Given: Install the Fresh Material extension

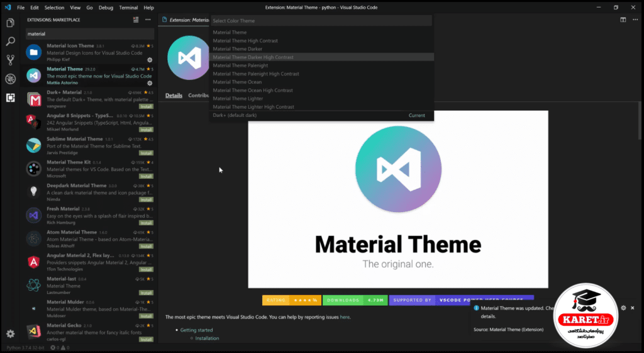Looking at the screenshot, I should [146, 223].
